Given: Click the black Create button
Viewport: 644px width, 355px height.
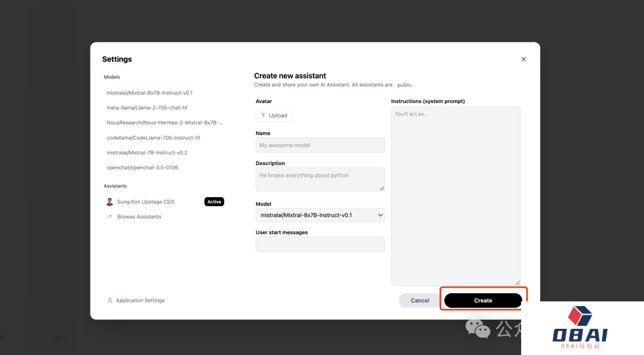Looking at the screenshot, I should click(483, 301).
